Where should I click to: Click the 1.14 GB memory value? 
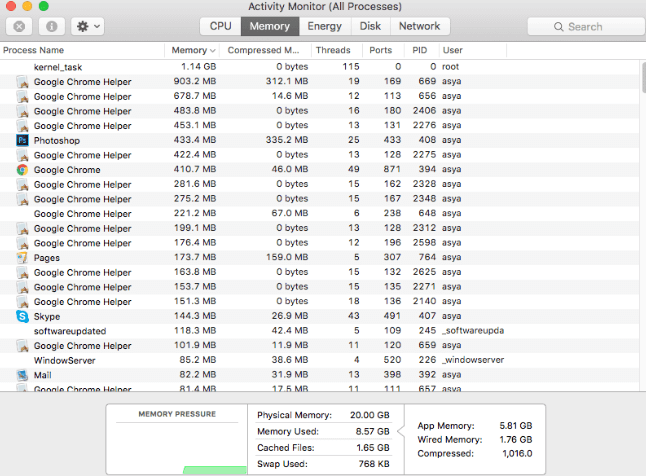pyautogui.click(x=199, y=66)
